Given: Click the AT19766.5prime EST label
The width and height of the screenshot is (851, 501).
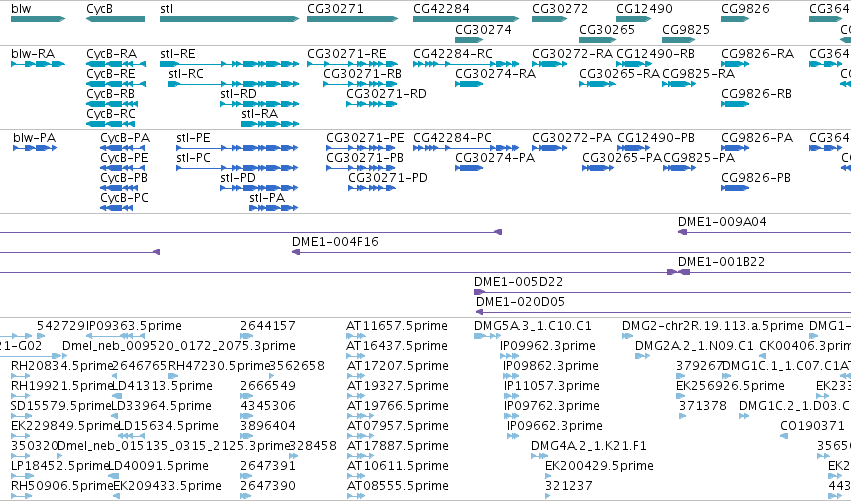Looking at the screenshot, I should pyautogui.click(x=397, y=407).
